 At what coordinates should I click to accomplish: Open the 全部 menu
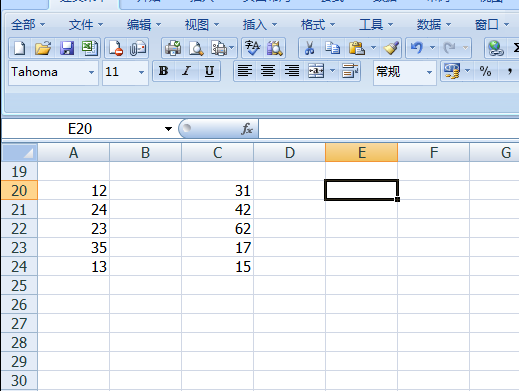click(28, 24)
